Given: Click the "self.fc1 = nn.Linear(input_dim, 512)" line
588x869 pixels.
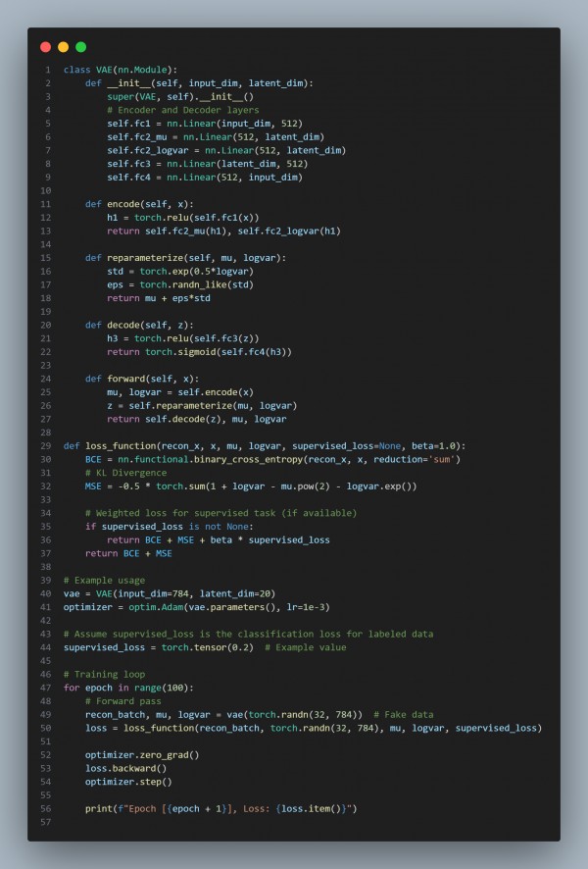Looking at the screenshot, I should 205,124.
